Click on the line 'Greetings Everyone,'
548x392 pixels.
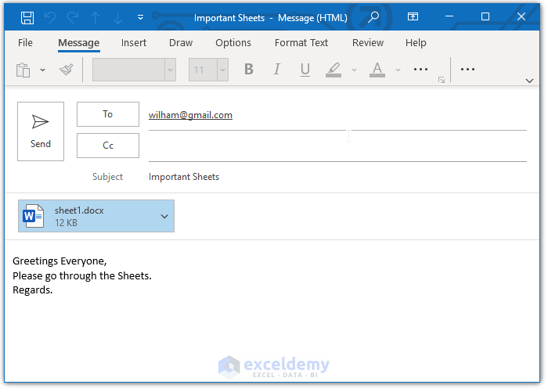pos(59,261)
